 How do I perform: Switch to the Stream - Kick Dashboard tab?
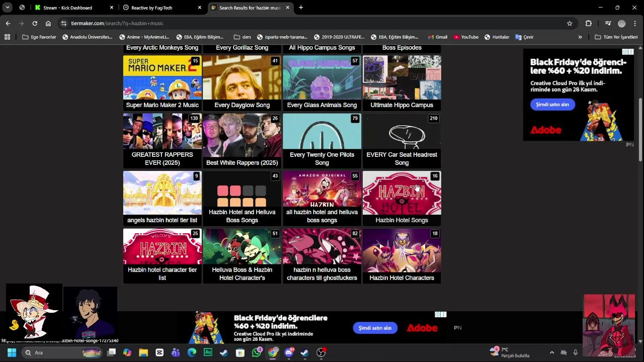tap(74, 8)
